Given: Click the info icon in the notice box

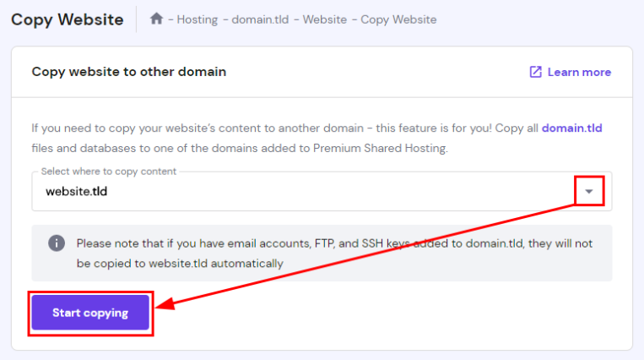Looking at the screenshot, I should coord(57,243).
